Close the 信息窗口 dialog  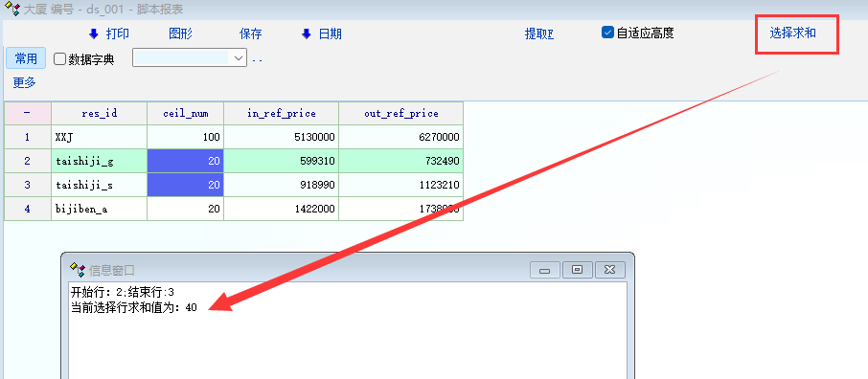(610, 270)
